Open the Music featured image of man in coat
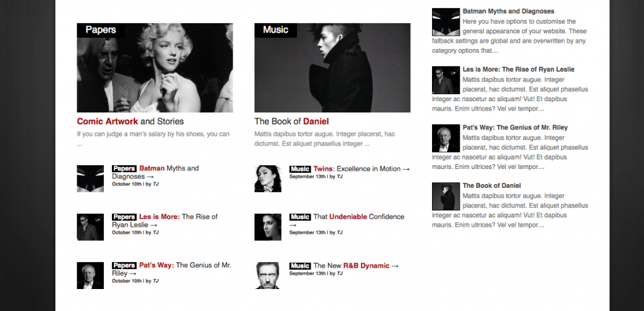Viewport: 644px width, 311px height. tap(332, 68)
